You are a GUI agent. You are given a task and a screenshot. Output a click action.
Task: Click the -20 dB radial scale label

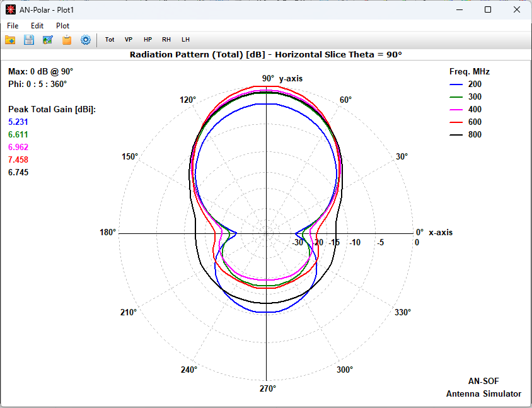pos(318,242)
